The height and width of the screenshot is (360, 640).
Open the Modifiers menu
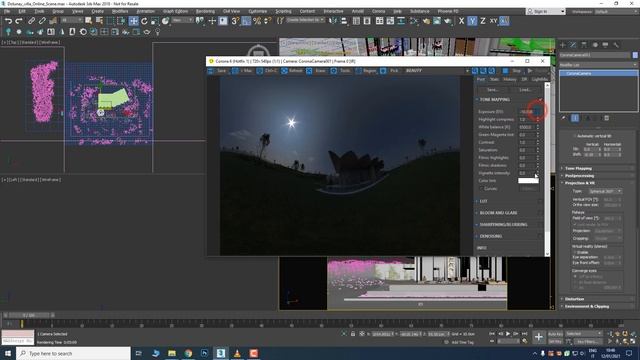[120, 11]
